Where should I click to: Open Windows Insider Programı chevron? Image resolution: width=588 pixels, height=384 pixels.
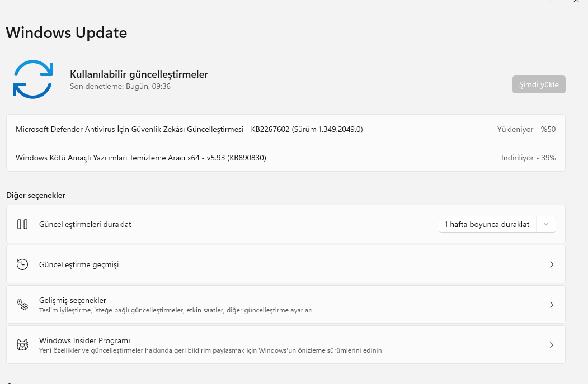pyautogui.click(x=552, y=345)
